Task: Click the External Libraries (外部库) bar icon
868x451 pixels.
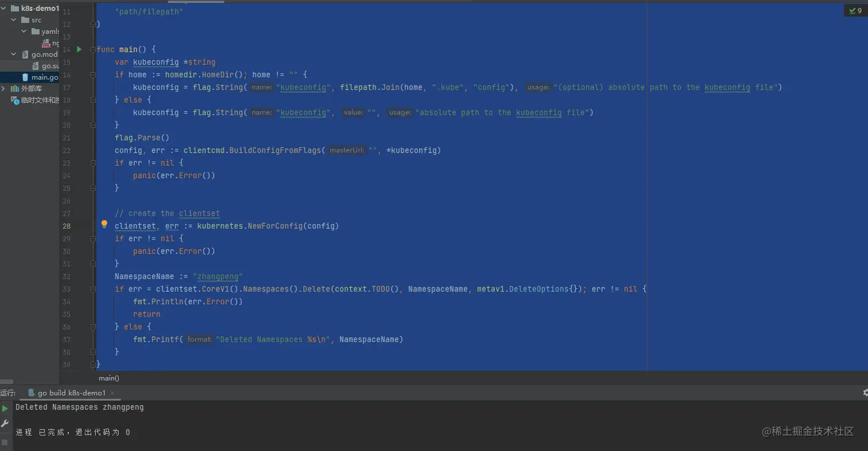Action: 15,89
